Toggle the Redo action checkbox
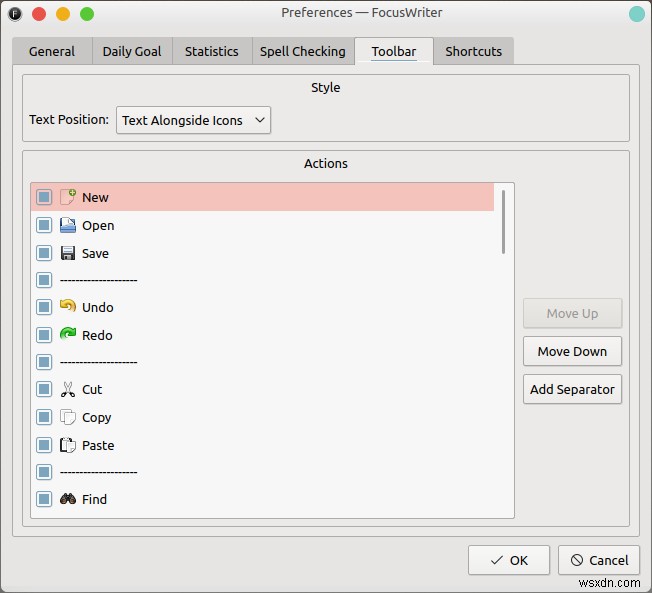The image size is (652, 593). pyautogui.click(x=44, y=335)
